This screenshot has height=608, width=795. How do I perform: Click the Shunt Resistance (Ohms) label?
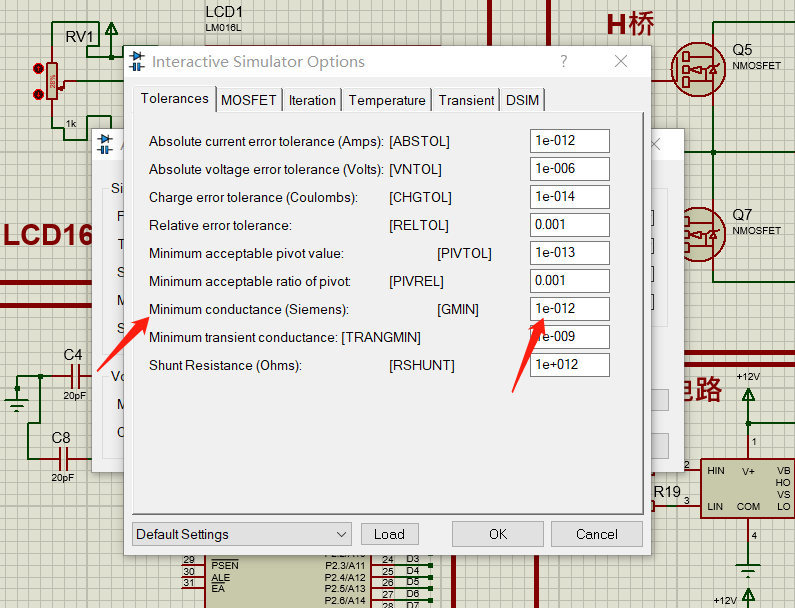(x=225, y=365)
